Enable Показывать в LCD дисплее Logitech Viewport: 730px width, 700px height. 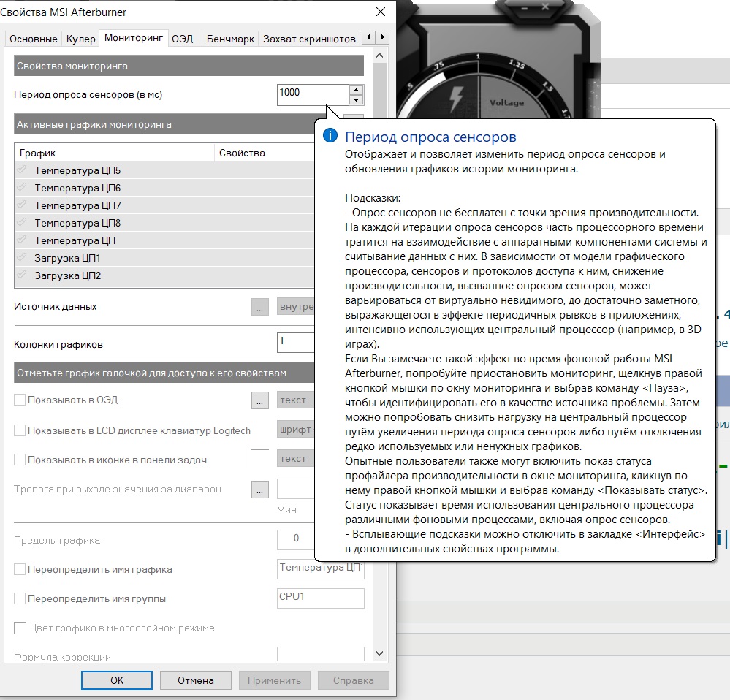20,430
